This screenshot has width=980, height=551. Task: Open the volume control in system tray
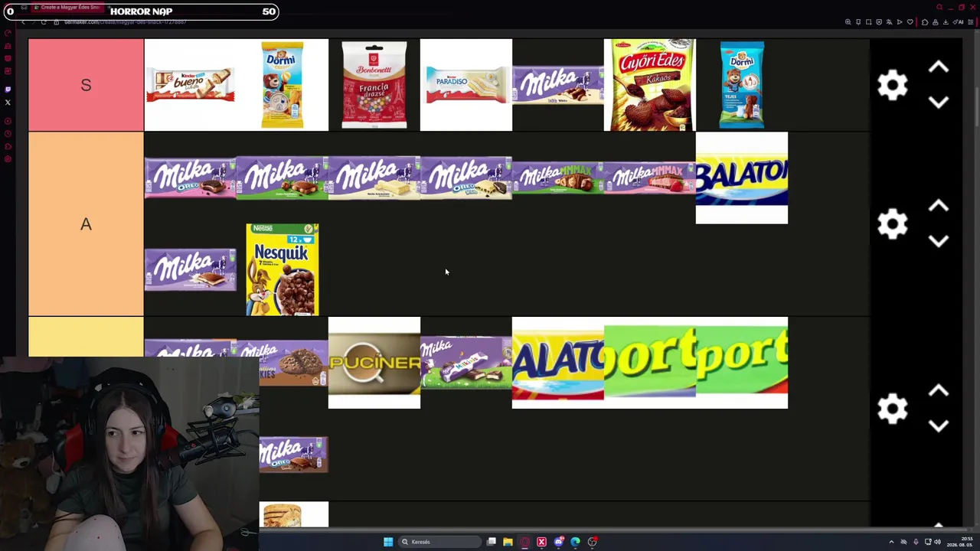[937, 542]
